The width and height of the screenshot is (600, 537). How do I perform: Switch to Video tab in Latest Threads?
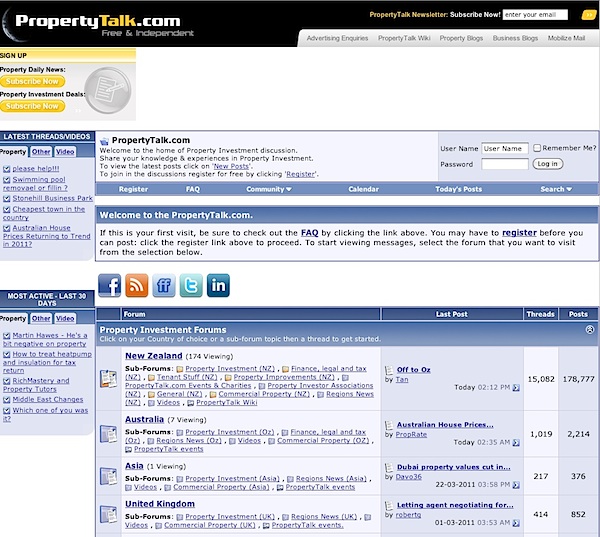click(65, 152)
